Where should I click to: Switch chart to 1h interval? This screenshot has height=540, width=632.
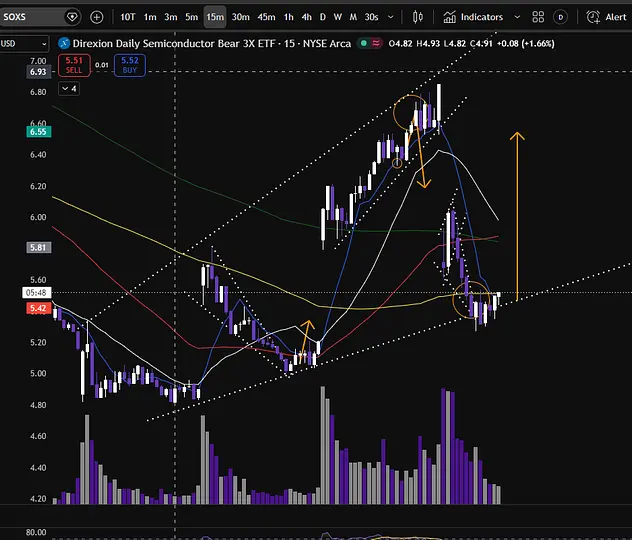pos(289,17)
